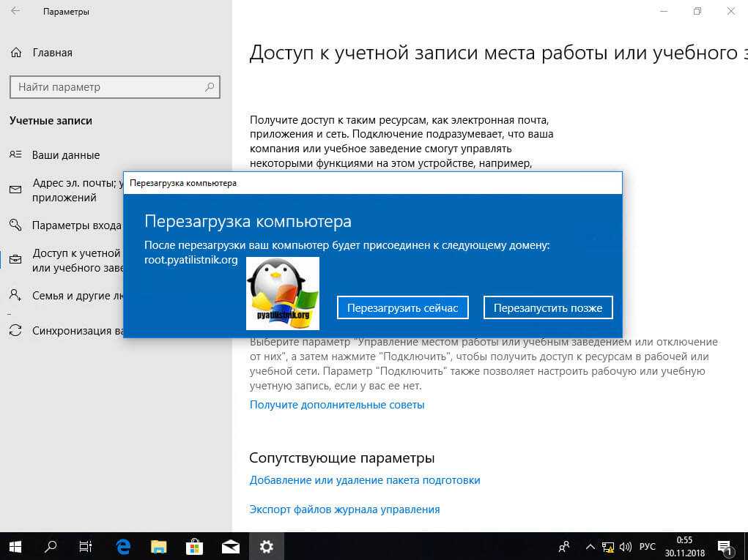Open Добавление или удаление пакета подготовки link
This screenshot has height=560, width=748.
tap(365, 480)
